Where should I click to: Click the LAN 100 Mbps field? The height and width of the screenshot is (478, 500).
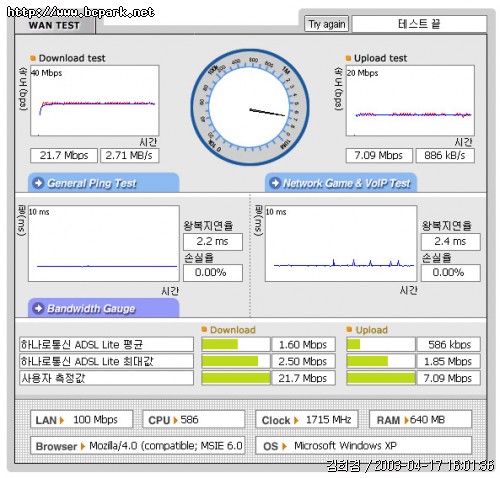pos(81,419)
